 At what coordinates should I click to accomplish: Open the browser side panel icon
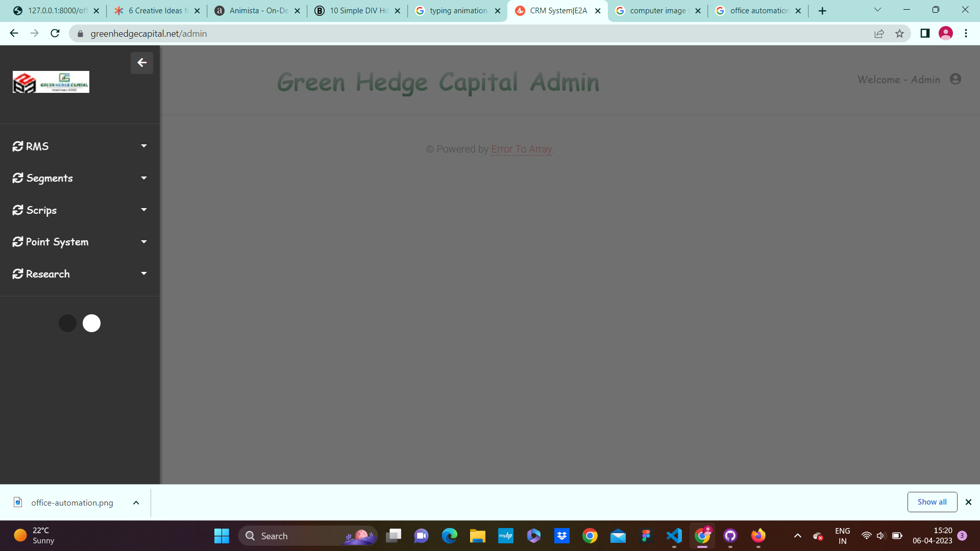point(925,34)
